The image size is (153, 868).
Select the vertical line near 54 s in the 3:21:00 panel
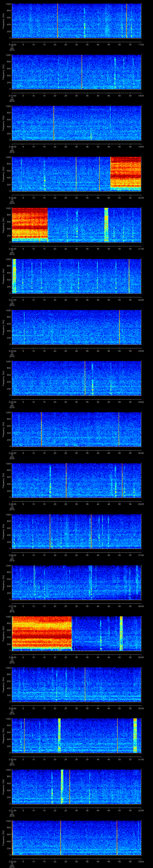coord(129,276)
